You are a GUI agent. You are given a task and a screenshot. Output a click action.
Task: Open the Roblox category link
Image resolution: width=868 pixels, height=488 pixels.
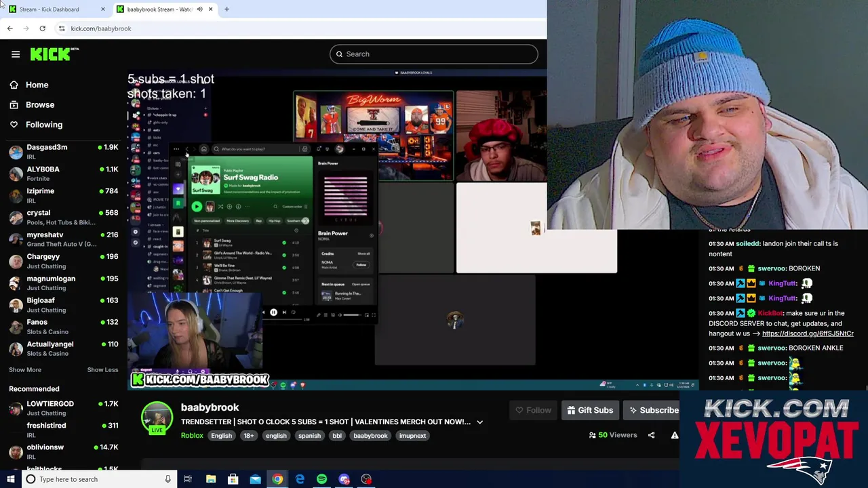click(x=192, y=436)
